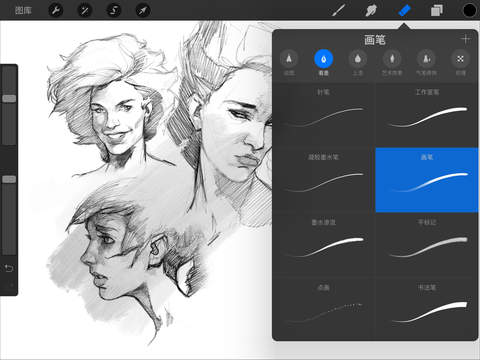Return to the 图库 gallery
The width and height of the screenshot is (480, 360).
23,10
